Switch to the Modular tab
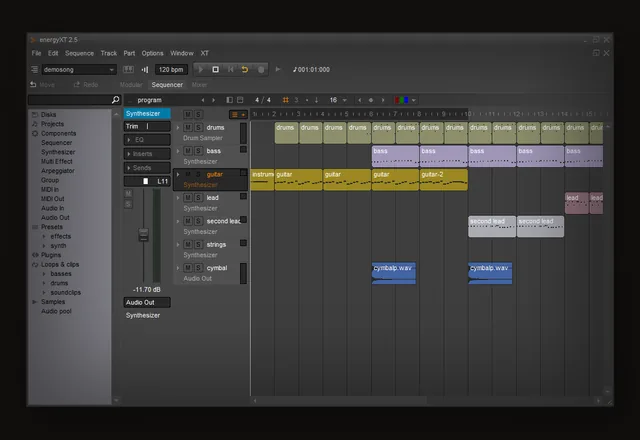The image size is (640, 440). click(x=131, y=84)
